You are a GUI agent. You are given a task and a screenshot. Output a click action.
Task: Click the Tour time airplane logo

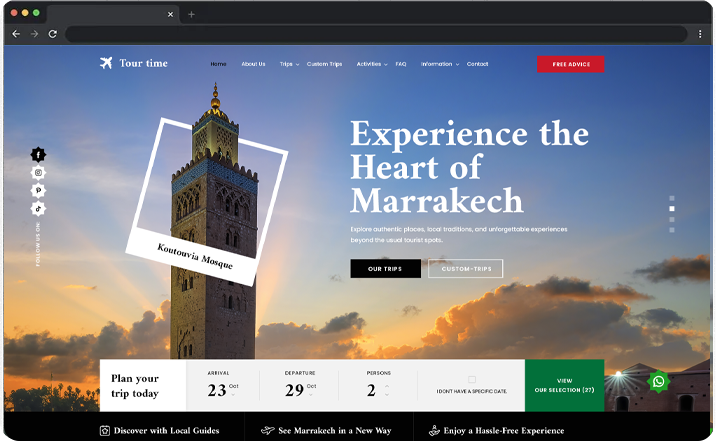(x=106, y=63)
